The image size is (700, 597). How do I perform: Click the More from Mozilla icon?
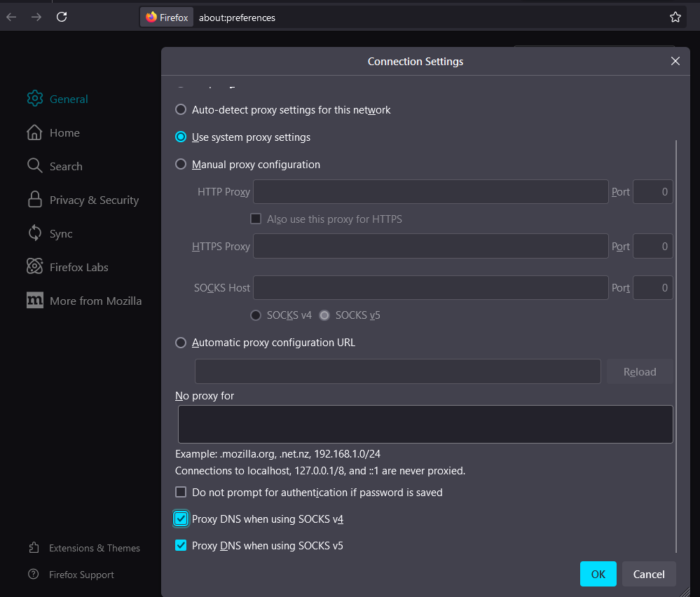[x=35, y=301]
